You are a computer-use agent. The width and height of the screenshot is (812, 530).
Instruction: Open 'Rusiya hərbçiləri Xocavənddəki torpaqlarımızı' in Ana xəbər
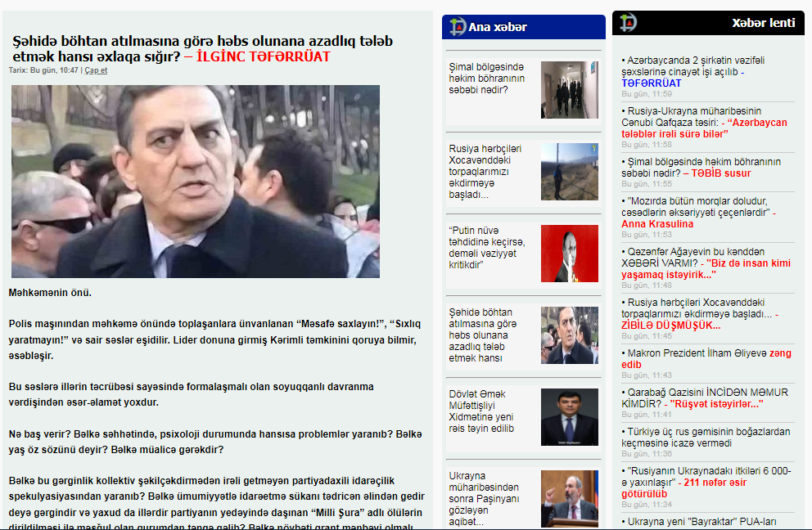485,171
